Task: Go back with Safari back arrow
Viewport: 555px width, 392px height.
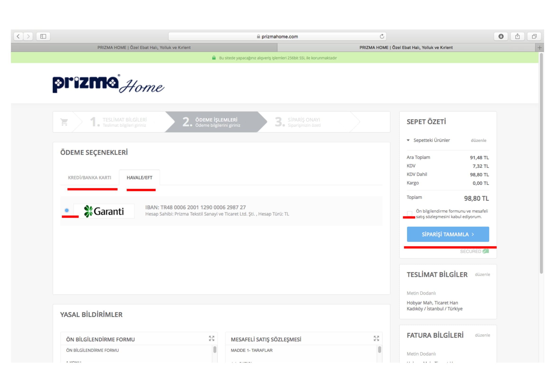Action: [18, 37]
